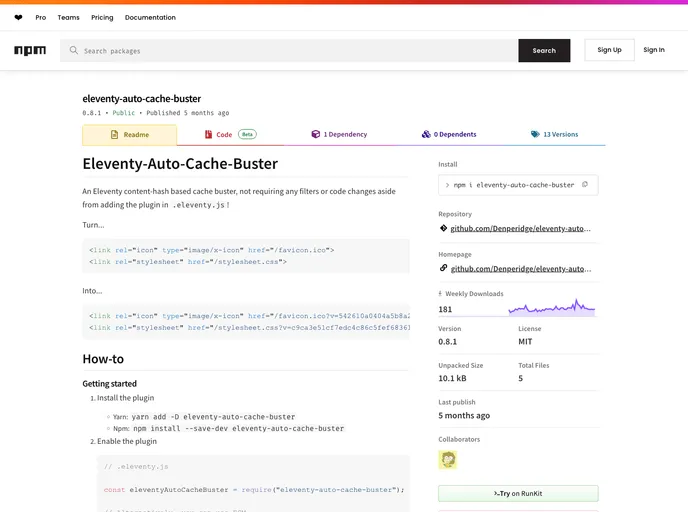This screenshot has width=688, height=512.
Task: Open the Documentation link
Action: click(x=150, y=18)
